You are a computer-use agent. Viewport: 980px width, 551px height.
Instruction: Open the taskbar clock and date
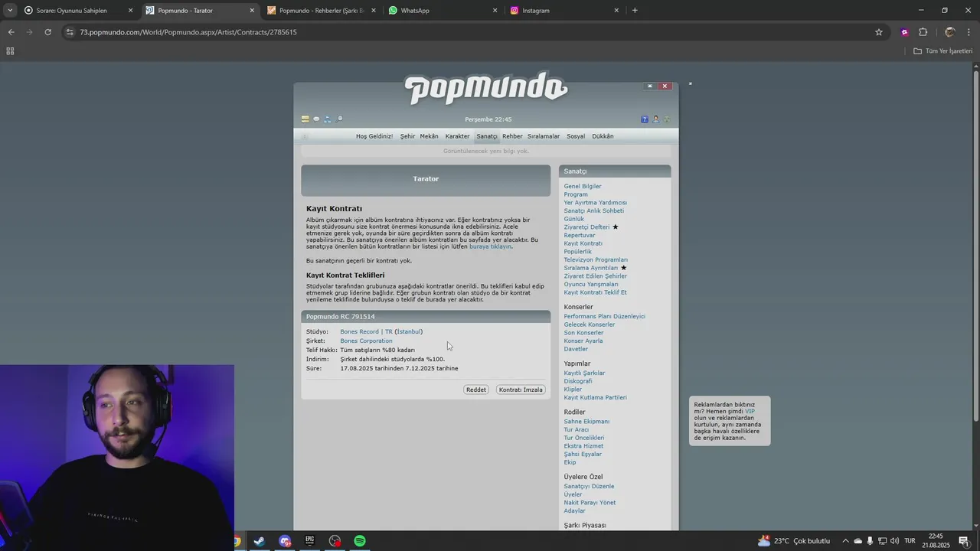tap(936, 541)
